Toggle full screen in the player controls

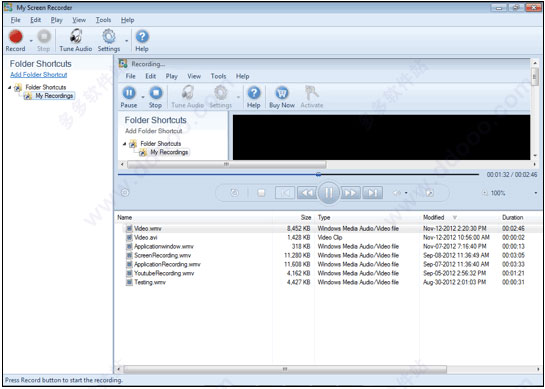[x=430, y=193]
